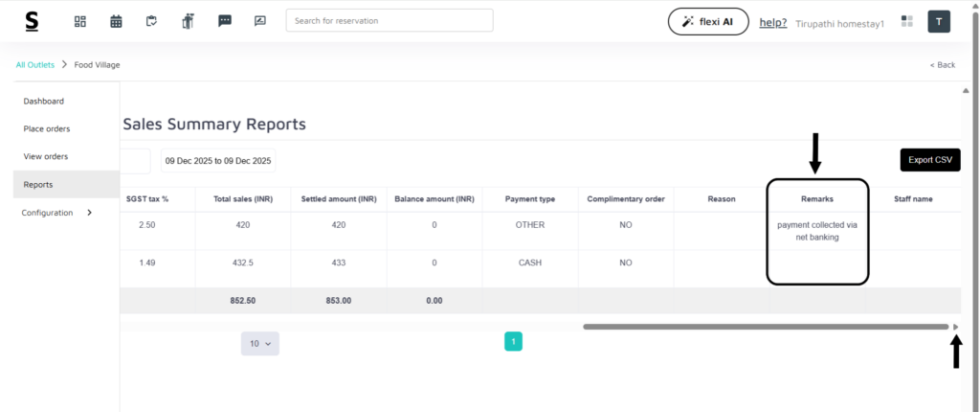
Task: Click the review feedback icon in top bar
Action: coord(260,21)
